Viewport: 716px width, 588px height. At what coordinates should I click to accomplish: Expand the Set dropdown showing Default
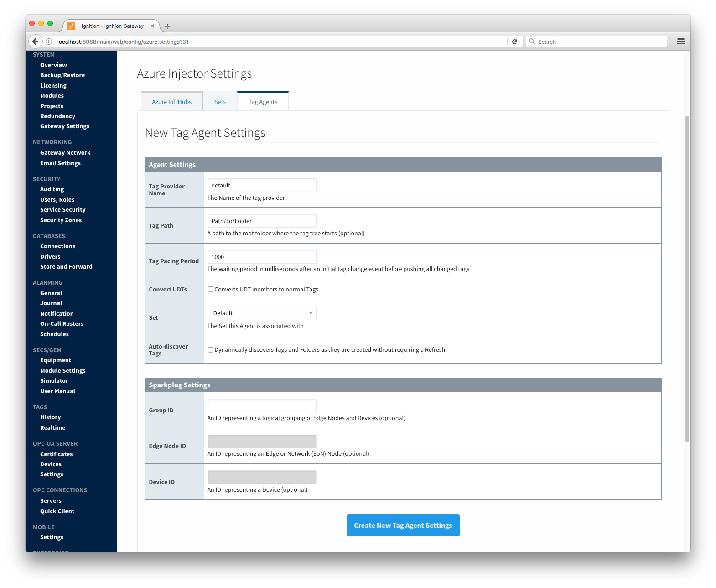pos(262,313)
